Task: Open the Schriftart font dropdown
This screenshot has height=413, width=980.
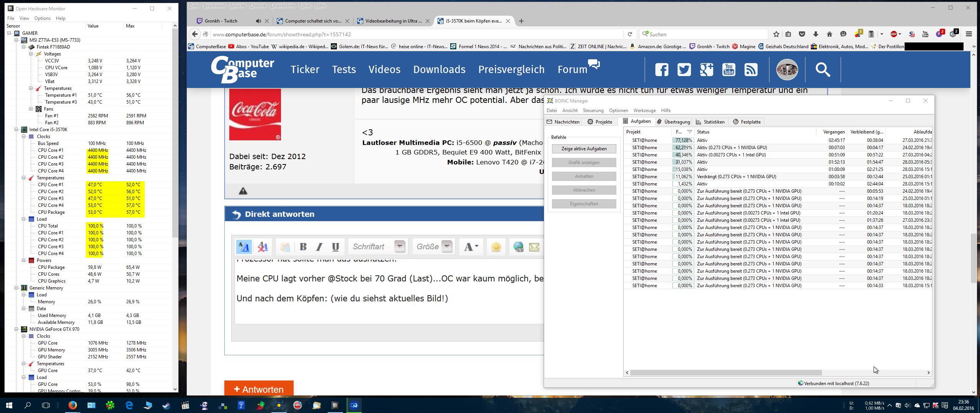Action: [400, 246]
